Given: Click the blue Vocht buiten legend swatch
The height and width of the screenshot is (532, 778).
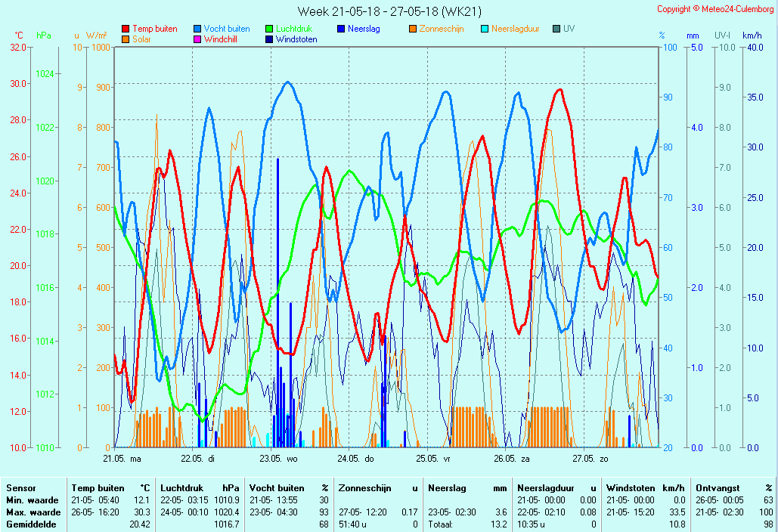Looking at the screenshot, I should coord(197,29).
